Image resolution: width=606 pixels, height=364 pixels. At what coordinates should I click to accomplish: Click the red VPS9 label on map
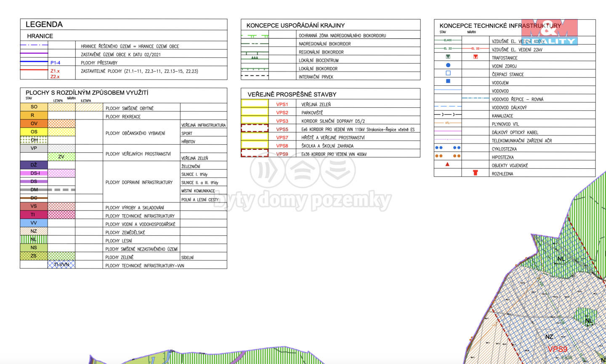(x=557, y=349)
